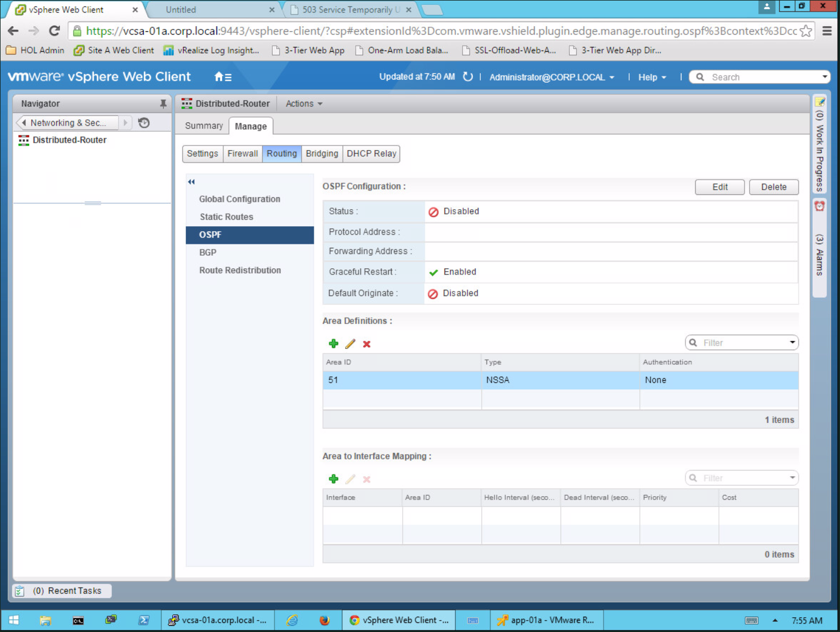The width and height of the screenshot is (840, 632).
Task: Open File Explorer from taskbar
Action: pyautogui.click(x=45, y=620)
